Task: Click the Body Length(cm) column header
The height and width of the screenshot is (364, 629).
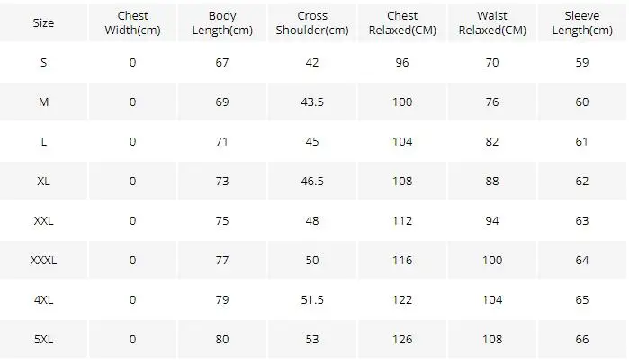Action: pyautogui.click(x=222, y=22)
